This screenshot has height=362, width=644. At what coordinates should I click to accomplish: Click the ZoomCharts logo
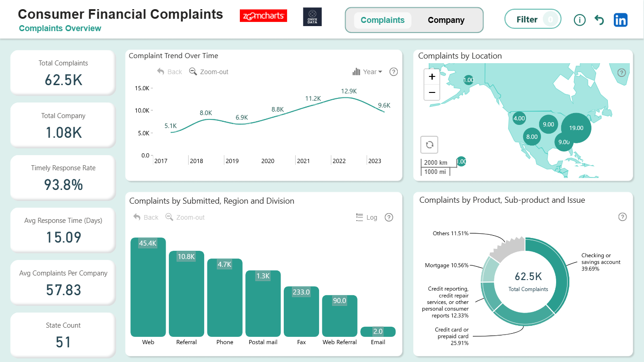coord(263,16)
